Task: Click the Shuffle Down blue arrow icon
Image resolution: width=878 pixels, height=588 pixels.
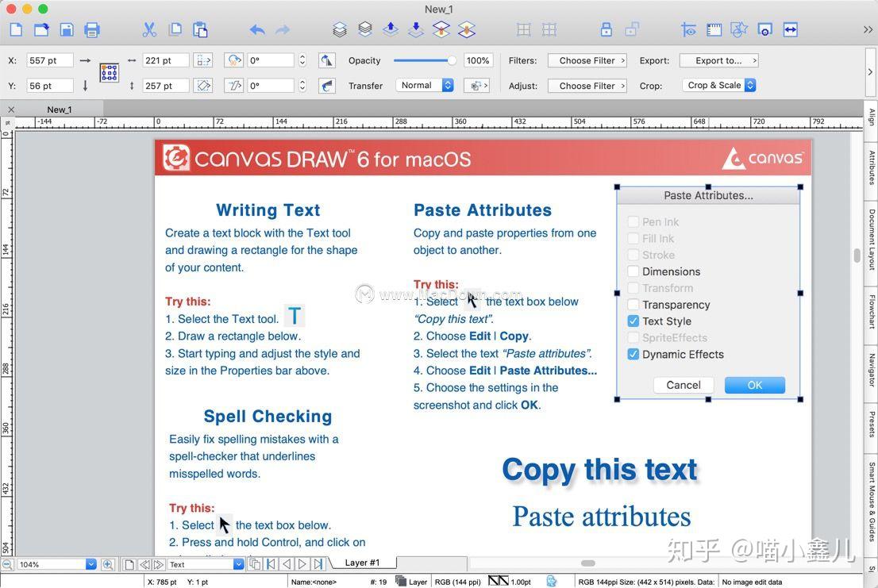Action: click(x=415, y=29)
